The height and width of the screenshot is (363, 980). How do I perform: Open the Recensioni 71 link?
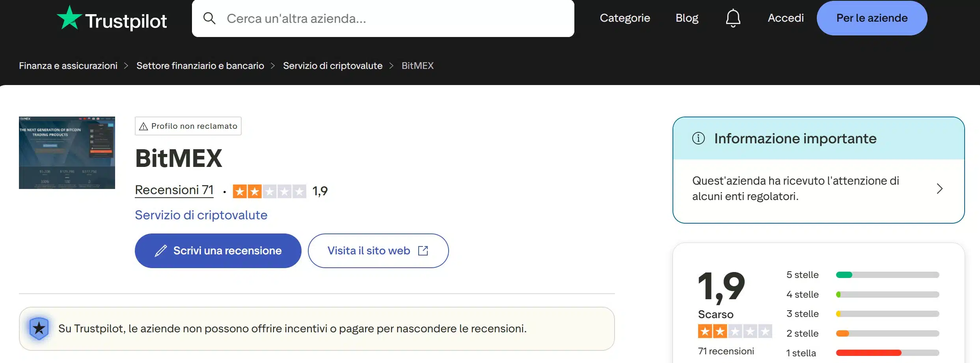pos(174,190)
